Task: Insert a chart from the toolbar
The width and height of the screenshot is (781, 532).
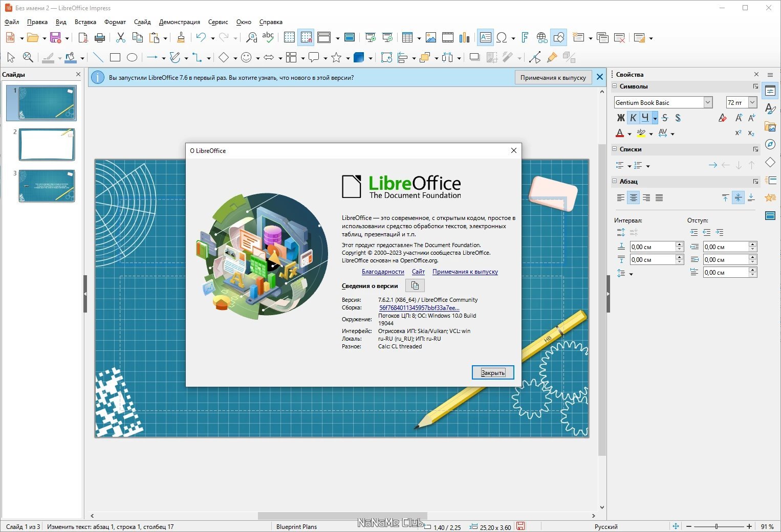Action: [x=464, y=37]
